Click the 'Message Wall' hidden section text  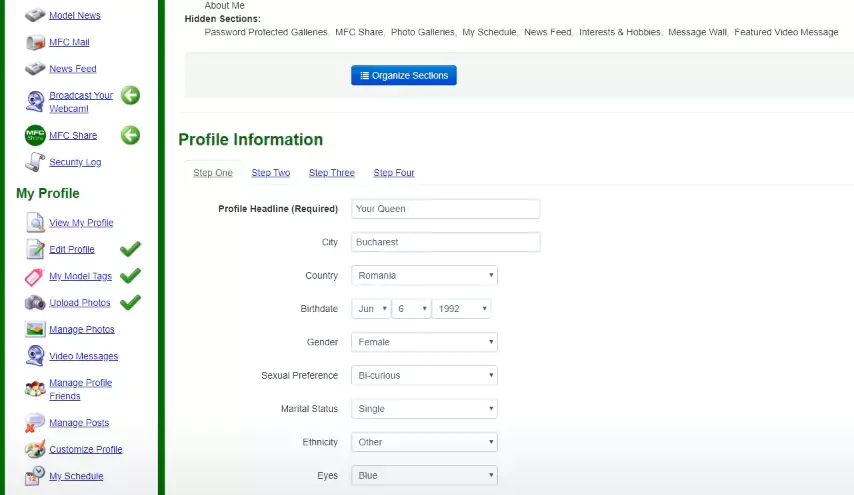point(697,32)
